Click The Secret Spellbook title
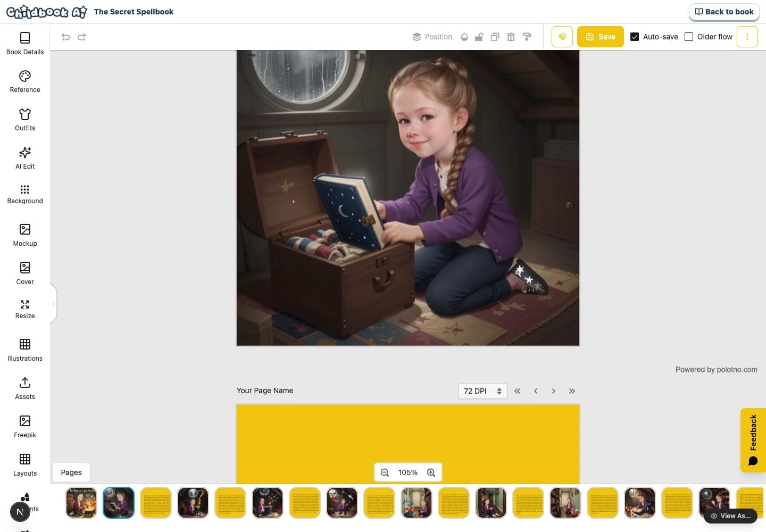Viewport: 766px width, 532px height. coord(134,12)
